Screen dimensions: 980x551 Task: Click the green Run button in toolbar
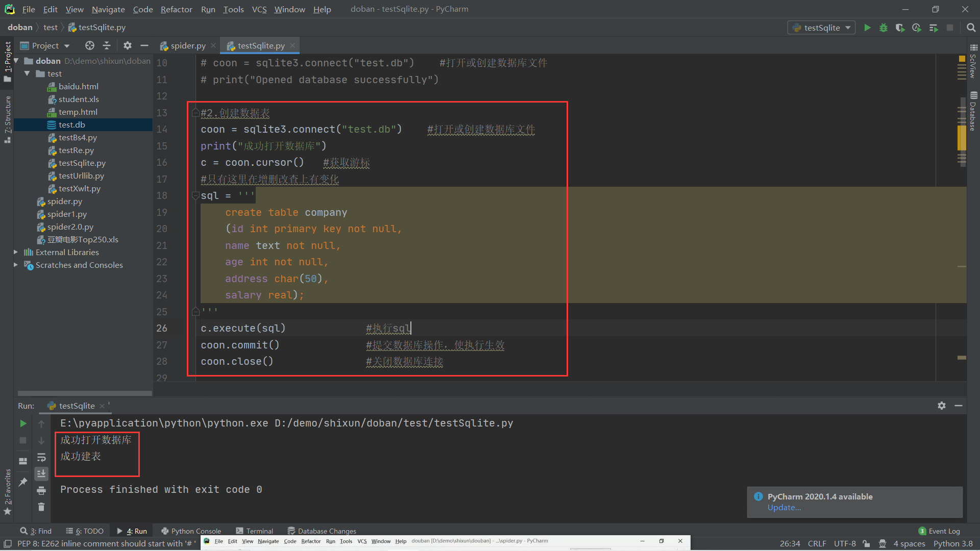(867, 28)
